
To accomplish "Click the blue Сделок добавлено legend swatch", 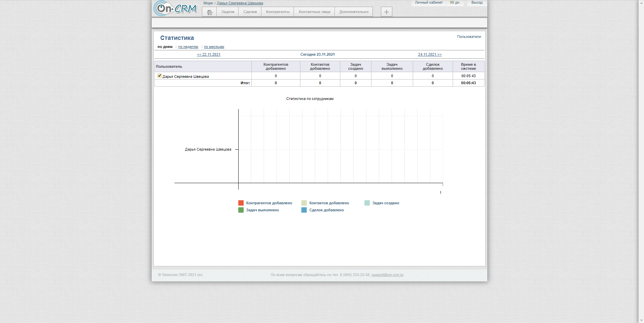I will coord(304,210).
